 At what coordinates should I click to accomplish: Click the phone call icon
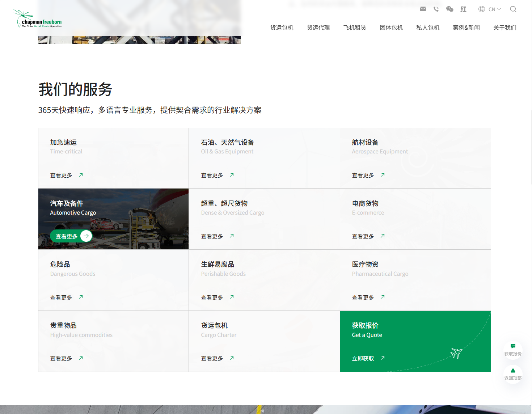(436, 9)
